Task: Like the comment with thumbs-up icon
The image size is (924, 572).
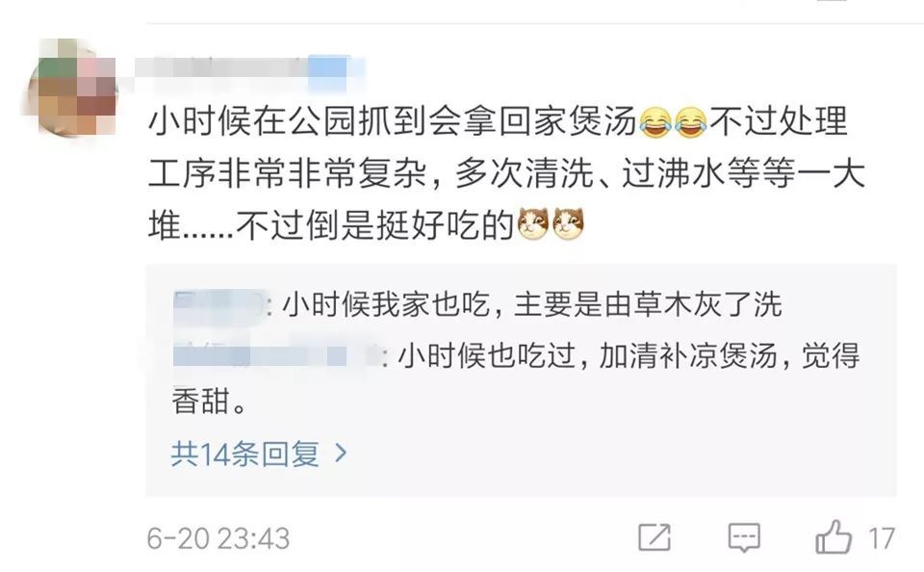Action: point(834,537)
